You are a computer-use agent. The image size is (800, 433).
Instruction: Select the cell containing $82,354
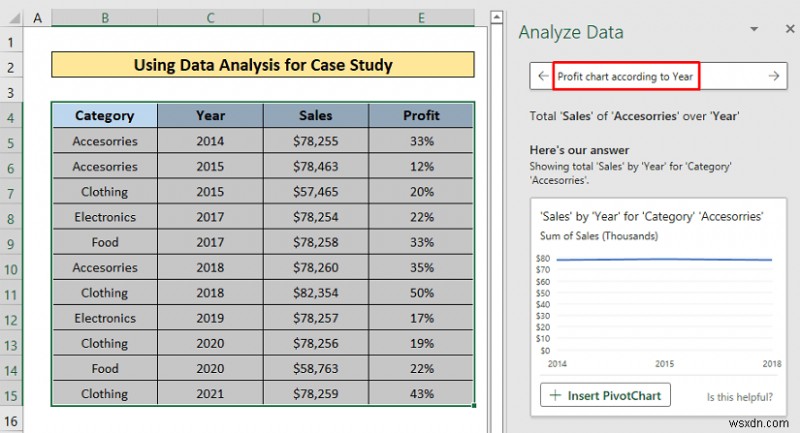click(x=316, y=293)
